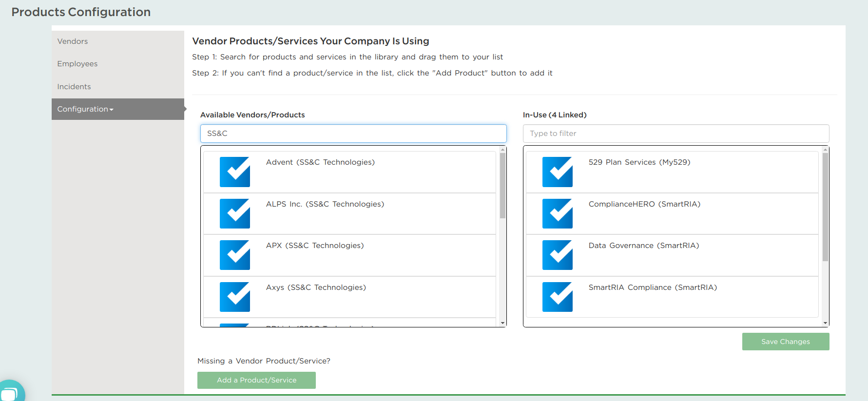Select 'SmartRIA Compliance (SmartRIA)' text
Image resolution: width=868 pixels, height=401 pixels.
pyautogui.click(x=653, y=287)
